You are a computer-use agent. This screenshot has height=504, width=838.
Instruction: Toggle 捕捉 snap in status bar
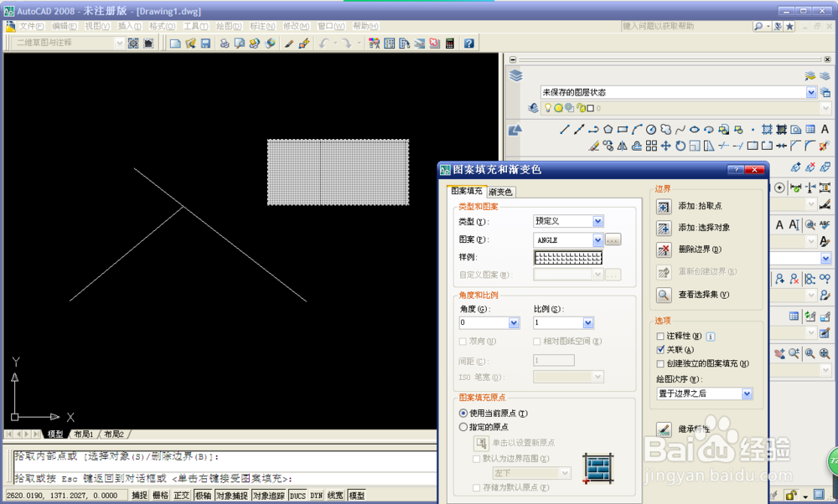(x=139, y=496)
